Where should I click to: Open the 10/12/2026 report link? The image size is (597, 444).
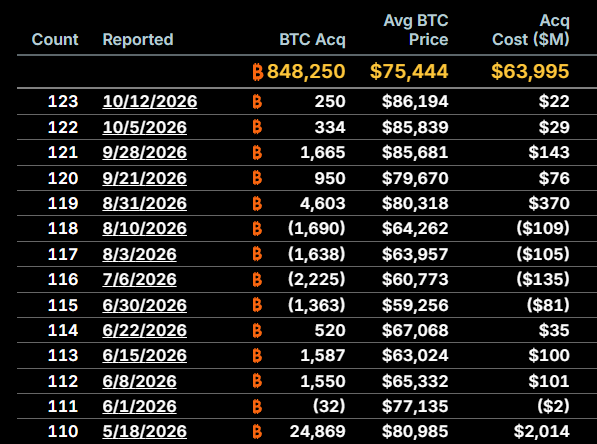[150, 101]
